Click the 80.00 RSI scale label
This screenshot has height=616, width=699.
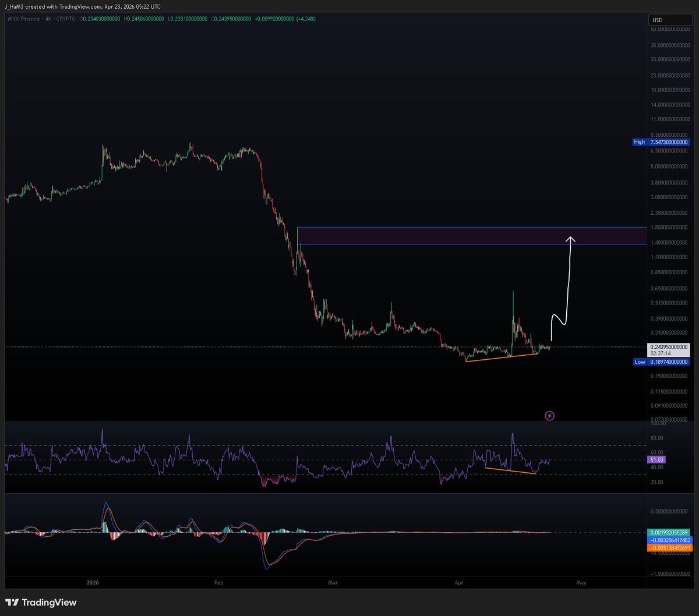pyautogui.click(x=657, y=438)
